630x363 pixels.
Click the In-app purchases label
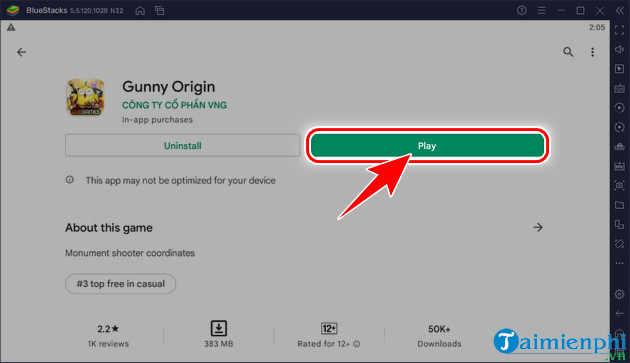(x=157, y=120)
